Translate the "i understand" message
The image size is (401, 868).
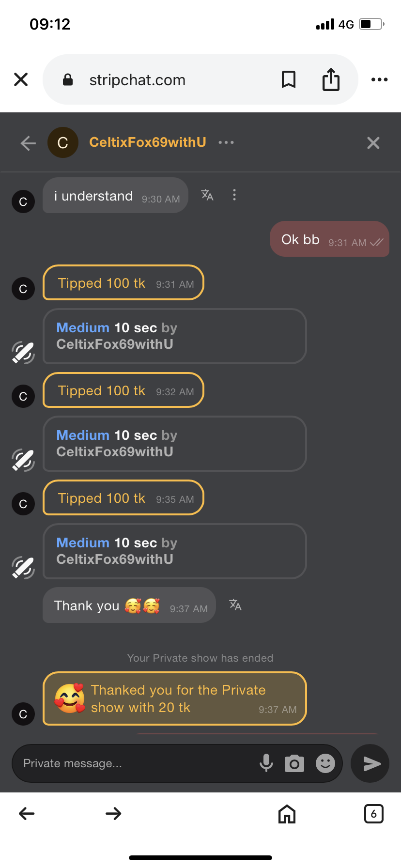pyautogui.click(x=207, y=195)
